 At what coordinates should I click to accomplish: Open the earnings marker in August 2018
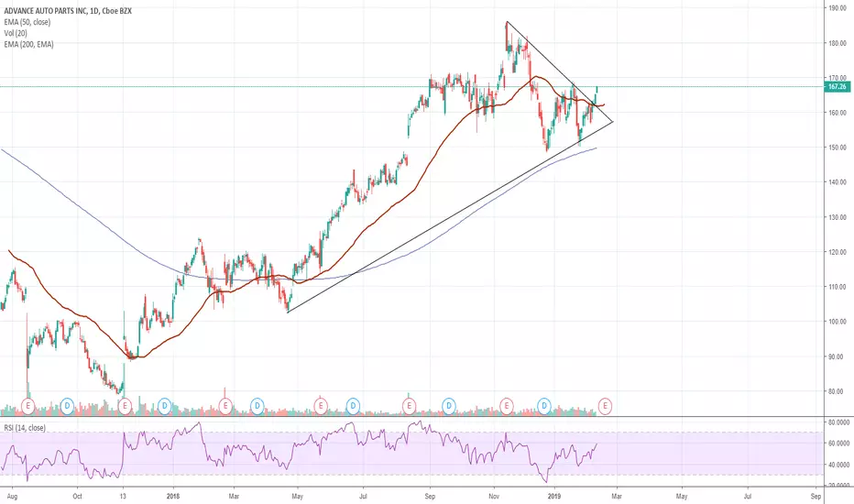[x=409, y=406]
